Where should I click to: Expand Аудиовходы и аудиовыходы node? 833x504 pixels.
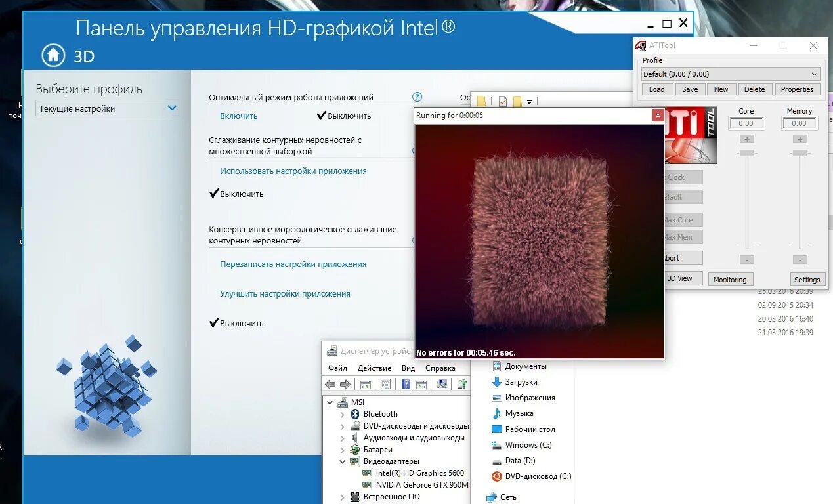pos(342,438)
